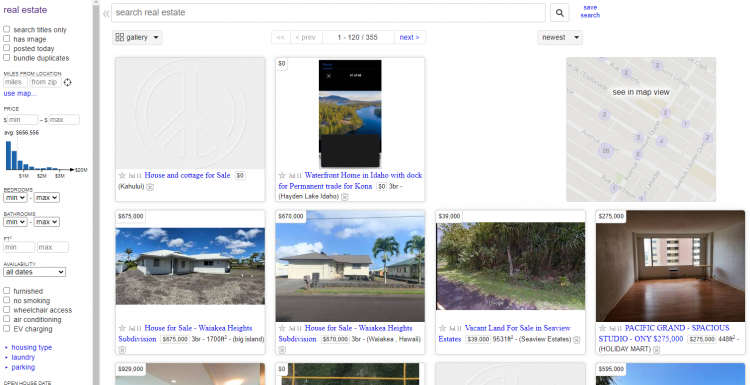Click the price histogram chart

pyautogui.click(x=39, y=155)
